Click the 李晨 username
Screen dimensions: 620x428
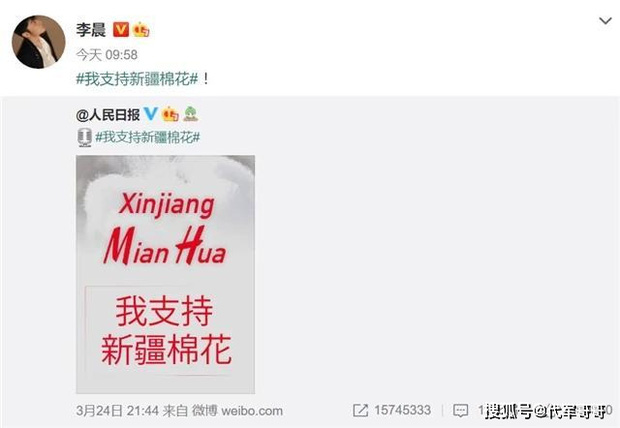91,30
